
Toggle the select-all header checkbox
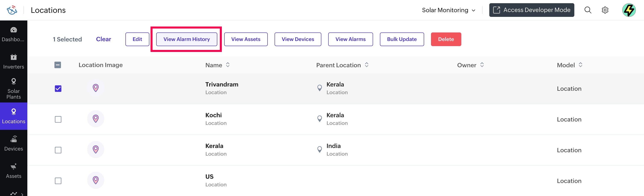pos(58,65)
